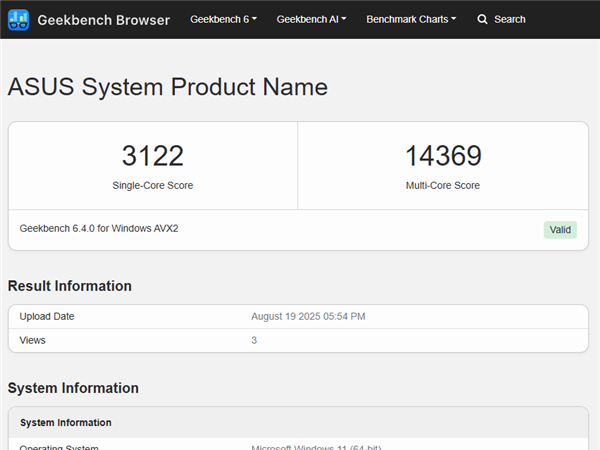Click the Result Information heading
The width and height of the screenshot is (600, 450).
coord(70,286)
